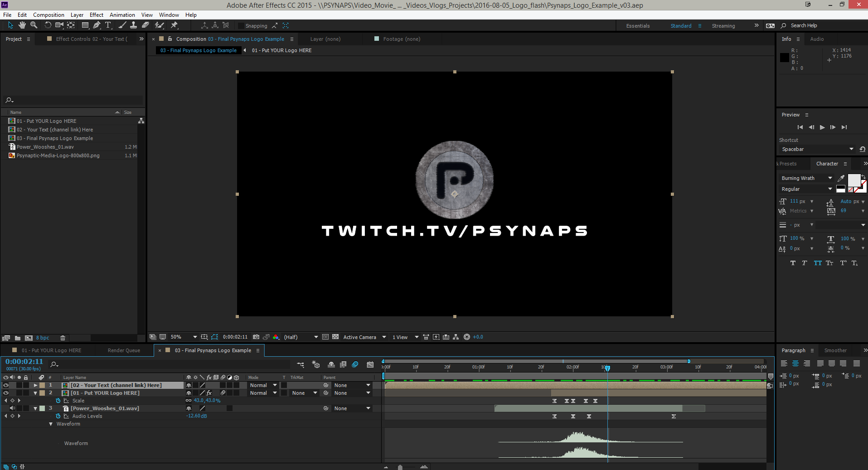
Task: Select the Pen tool
Action: [97, 25]
